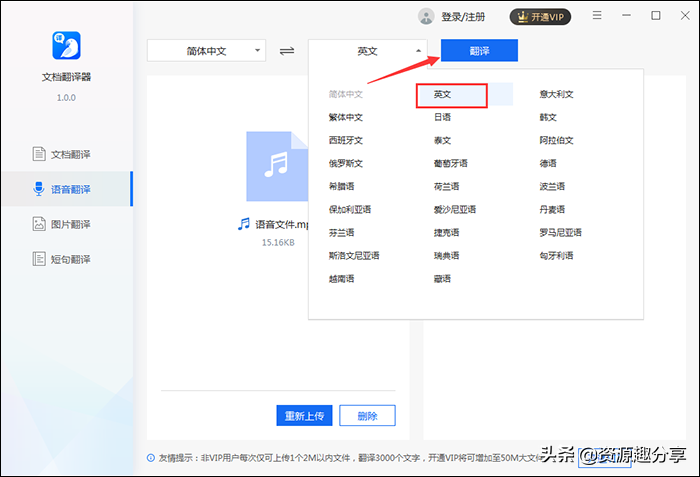The height and width of the screenshot is (477, 700).
Task: Close the translator window
Action: [685, 16]
